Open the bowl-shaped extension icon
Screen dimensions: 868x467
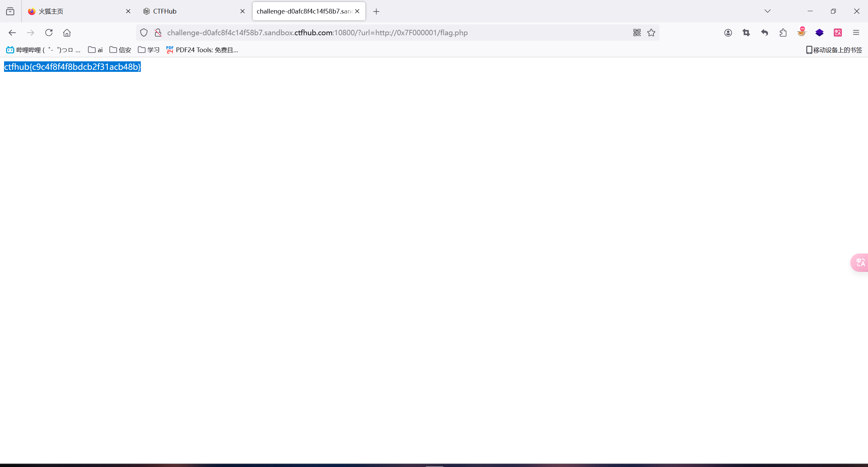pos(802,32)
